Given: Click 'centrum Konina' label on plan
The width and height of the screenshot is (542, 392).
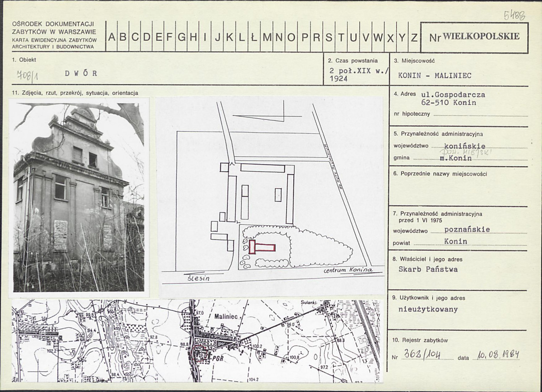Looking at the screenshot, I should [348, 269].
